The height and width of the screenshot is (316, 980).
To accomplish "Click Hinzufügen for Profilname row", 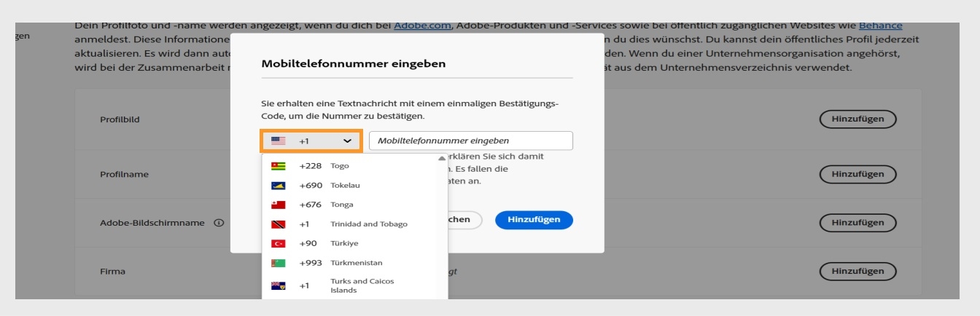I will click(858, 174).
